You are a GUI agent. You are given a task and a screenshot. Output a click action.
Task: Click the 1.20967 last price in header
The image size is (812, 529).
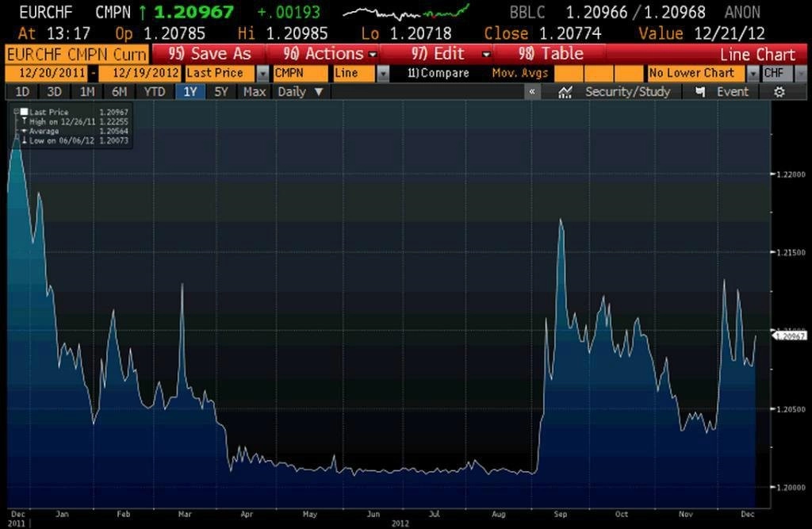pos(194,12)
